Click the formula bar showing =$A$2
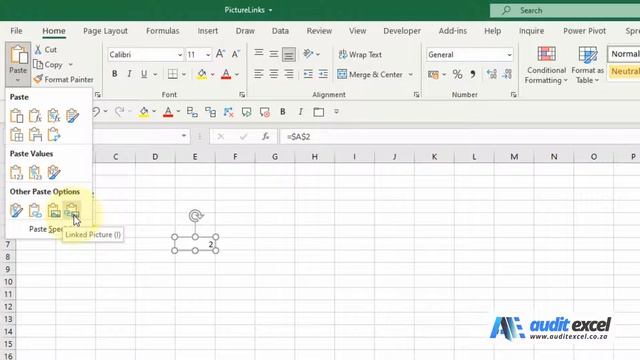 point(460,137)
